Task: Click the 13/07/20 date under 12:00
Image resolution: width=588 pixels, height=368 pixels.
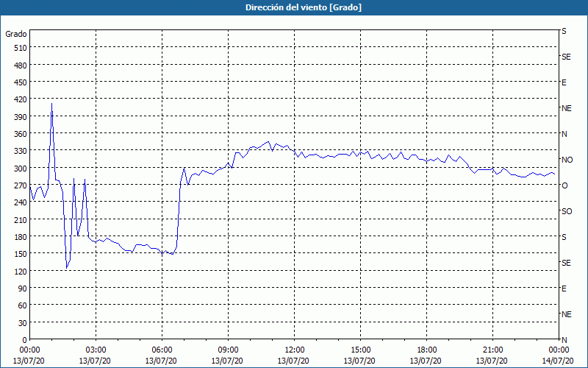Action: [x=293, y=361]
